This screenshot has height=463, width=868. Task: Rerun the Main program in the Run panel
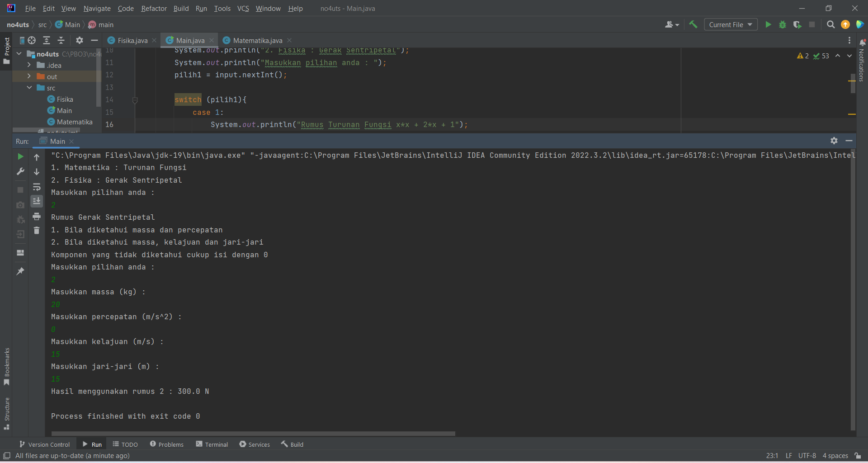tap(20, 157)
